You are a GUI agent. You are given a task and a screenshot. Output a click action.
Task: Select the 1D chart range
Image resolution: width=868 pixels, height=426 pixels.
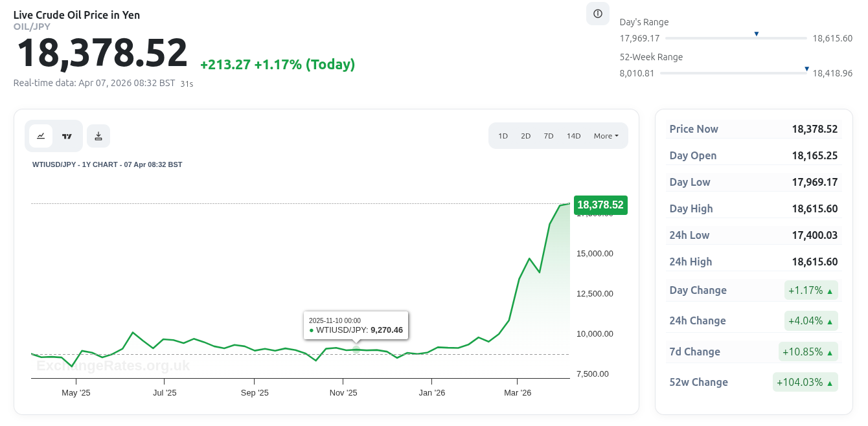coord(503,136)
